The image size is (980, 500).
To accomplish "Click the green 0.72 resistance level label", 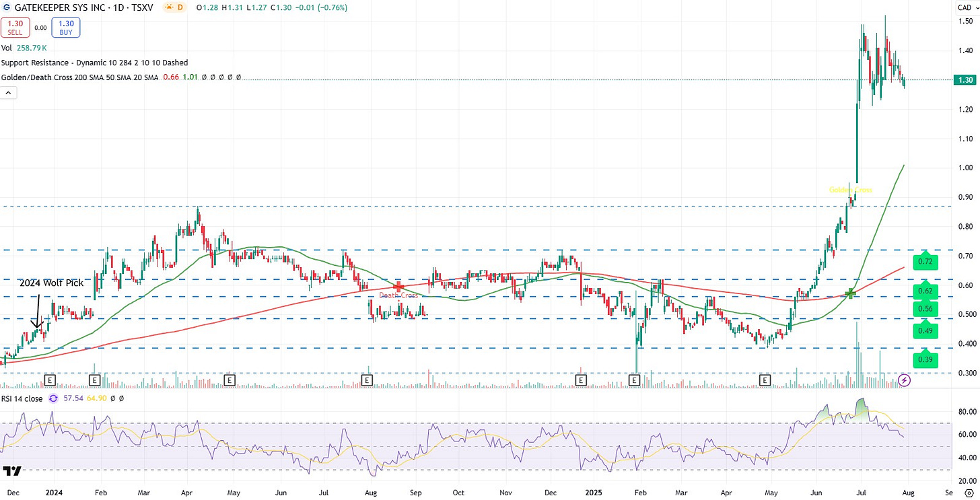I will click(925, 261).
